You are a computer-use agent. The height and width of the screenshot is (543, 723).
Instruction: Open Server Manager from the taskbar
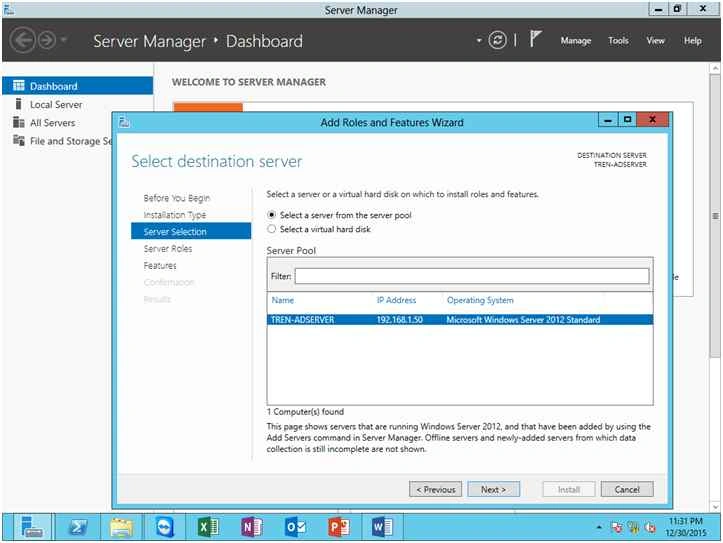(x=31, y=527)
